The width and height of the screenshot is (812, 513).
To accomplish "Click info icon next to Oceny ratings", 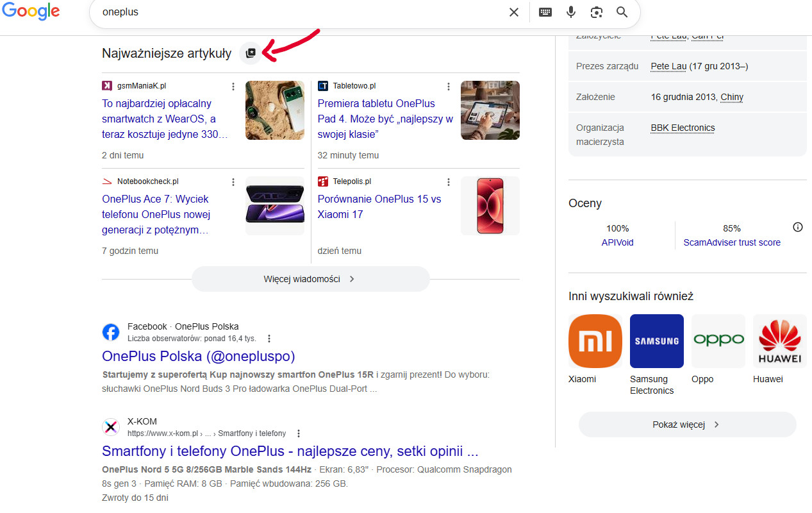I will pos(798,227).
